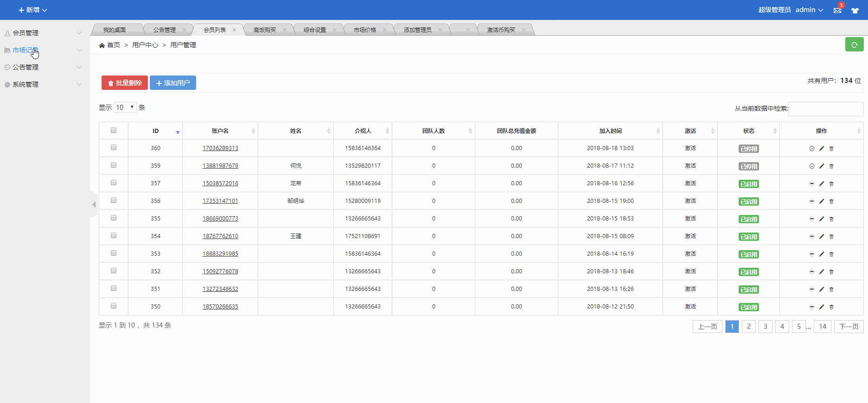Click the green refresh icon button
Screen dimensions: 868x403
854,44
